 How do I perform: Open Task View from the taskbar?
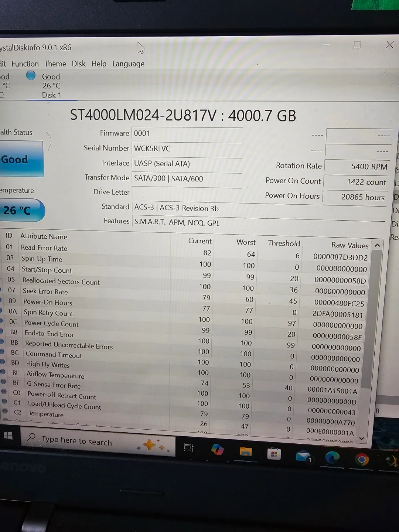click(x=188, y=448)
